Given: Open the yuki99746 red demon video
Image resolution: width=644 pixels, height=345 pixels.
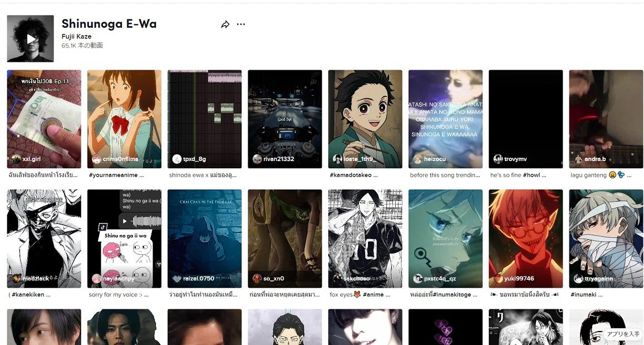Looking at the screenshot, I should pyautogui.click(x=525, y=239).
